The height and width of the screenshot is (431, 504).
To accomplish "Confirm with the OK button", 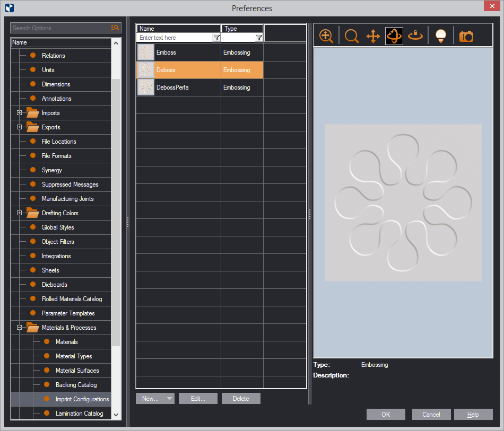I will tap(386, 414).
